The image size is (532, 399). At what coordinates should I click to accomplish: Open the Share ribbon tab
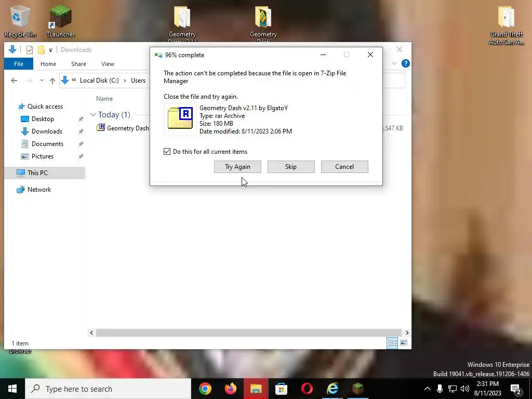[x=78, y=64]
